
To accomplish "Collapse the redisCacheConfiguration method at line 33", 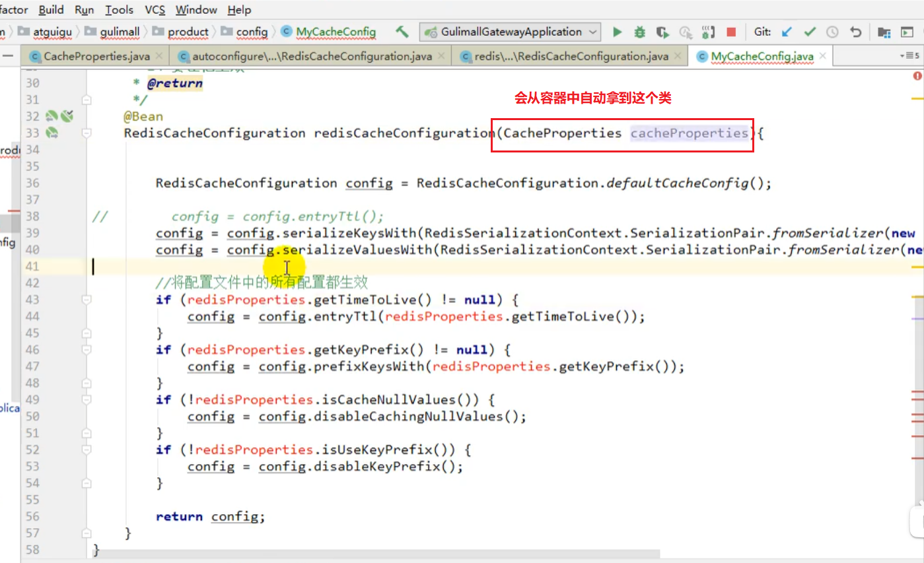I will 87,133.
